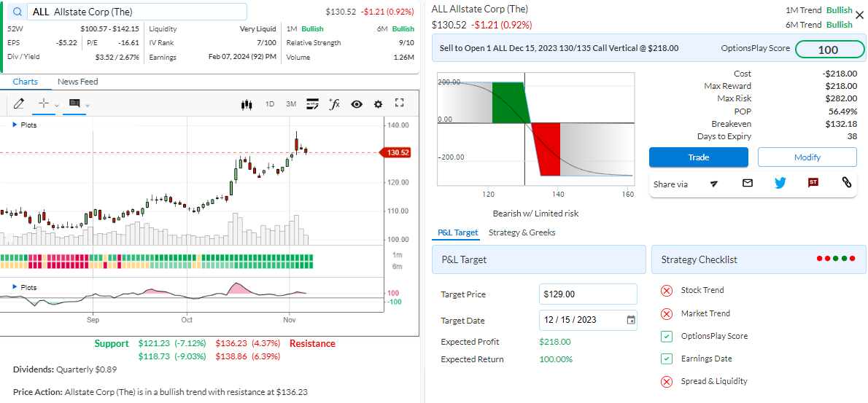Click OptionsPlay Score 100 badge

[829, 50]
